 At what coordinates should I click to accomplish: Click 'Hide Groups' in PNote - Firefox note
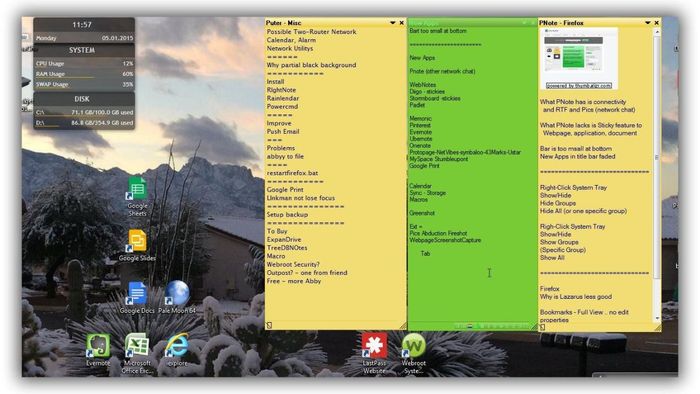(x=558, y=203)
